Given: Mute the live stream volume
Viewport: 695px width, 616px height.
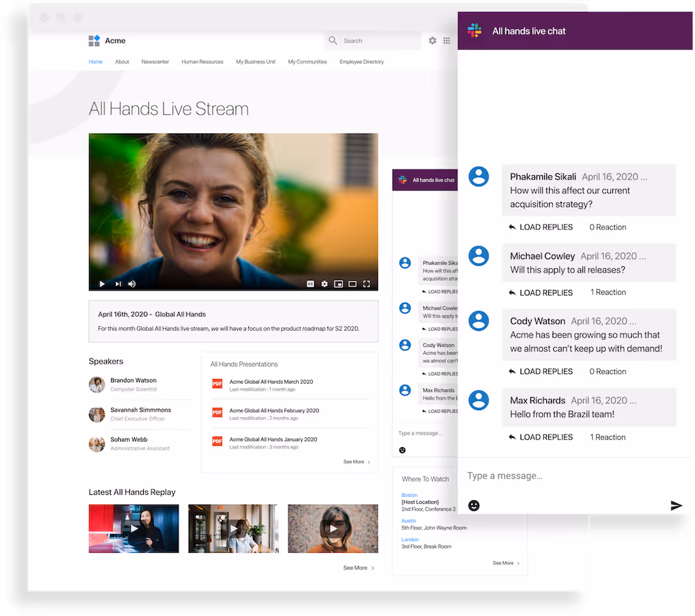Looking at the screenshot, I should [x=131, y=284].
